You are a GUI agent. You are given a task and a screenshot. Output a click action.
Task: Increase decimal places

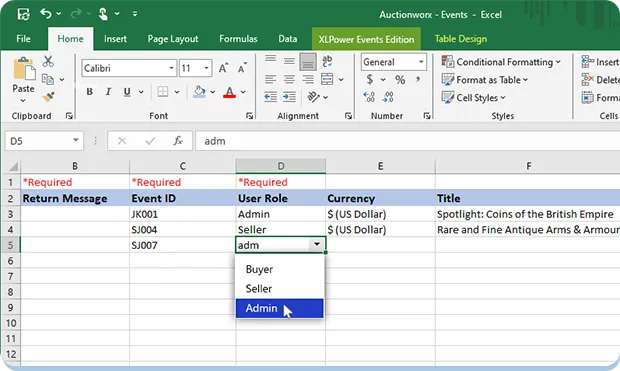(369, 97)
